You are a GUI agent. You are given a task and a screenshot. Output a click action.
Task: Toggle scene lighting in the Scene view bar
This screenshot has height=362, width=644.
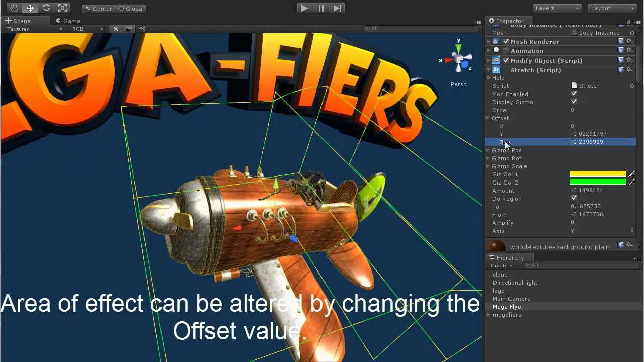(116, 29)
